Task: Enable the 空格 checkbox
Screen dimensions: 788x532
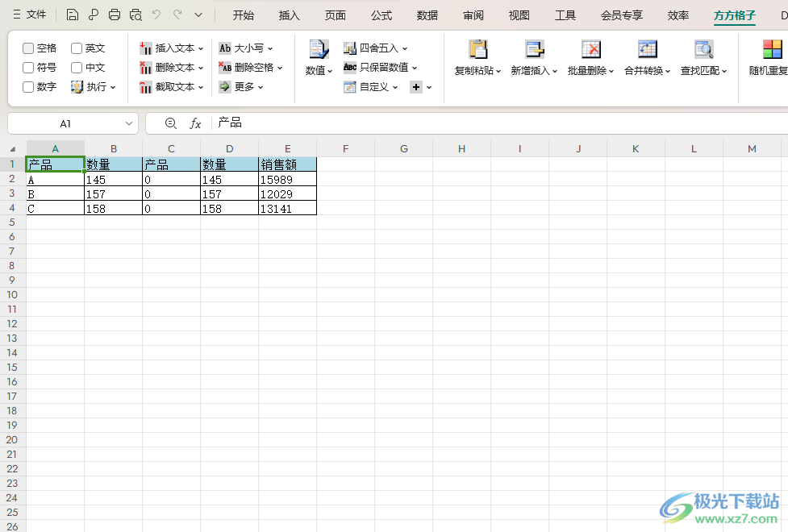Action: click(x=28, y=48)
